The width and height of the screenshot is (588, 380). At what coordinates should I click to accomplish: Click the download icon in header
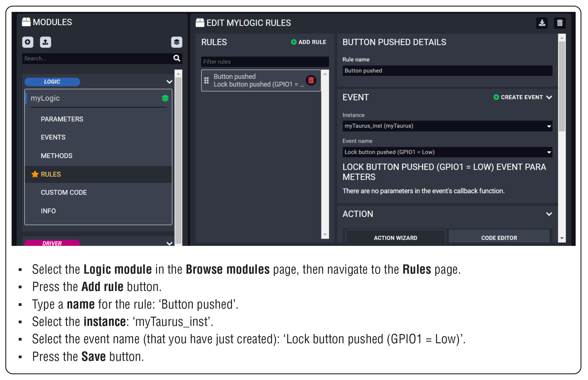(542, 23)
